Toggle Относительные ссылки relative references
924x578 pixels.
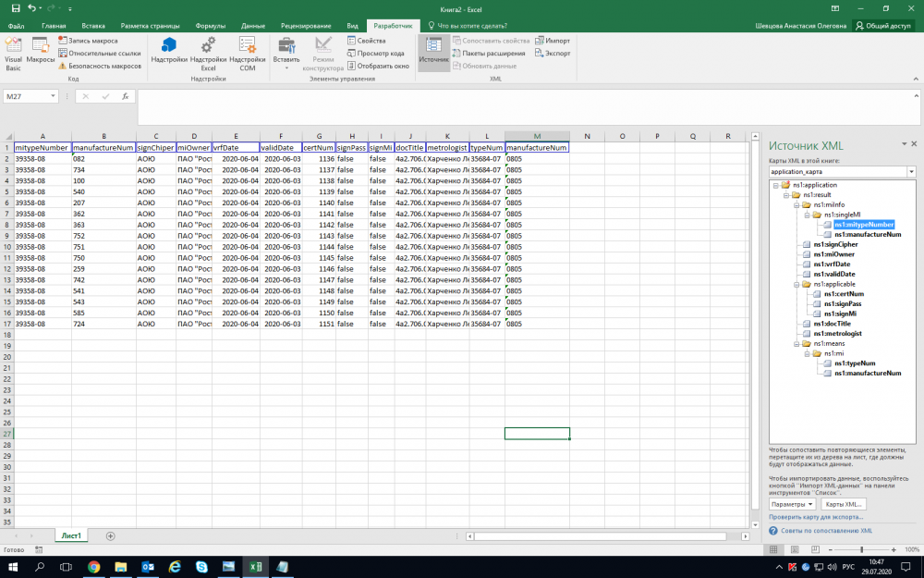(100, 54)
